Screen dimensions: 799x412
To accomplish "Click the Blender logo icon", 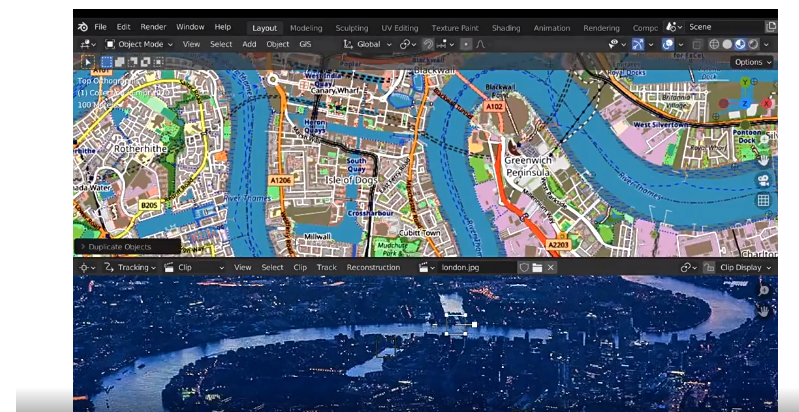I will click(83, 27).
